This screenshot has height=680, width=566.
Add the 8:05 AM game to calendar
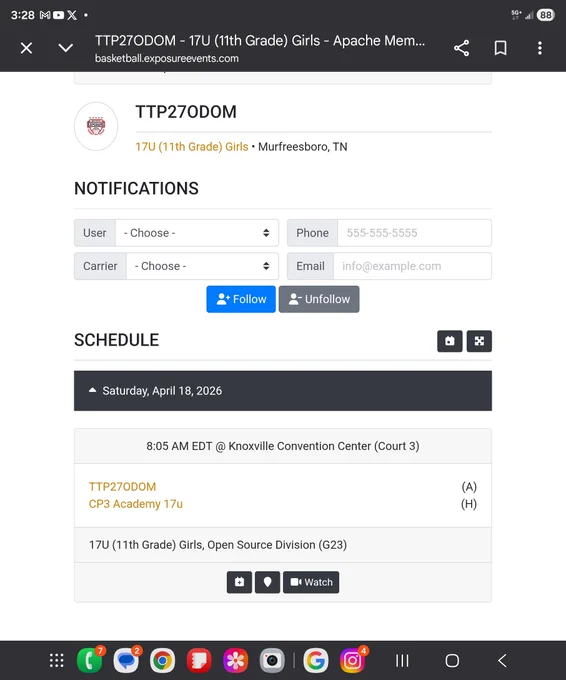coord(239,582)
